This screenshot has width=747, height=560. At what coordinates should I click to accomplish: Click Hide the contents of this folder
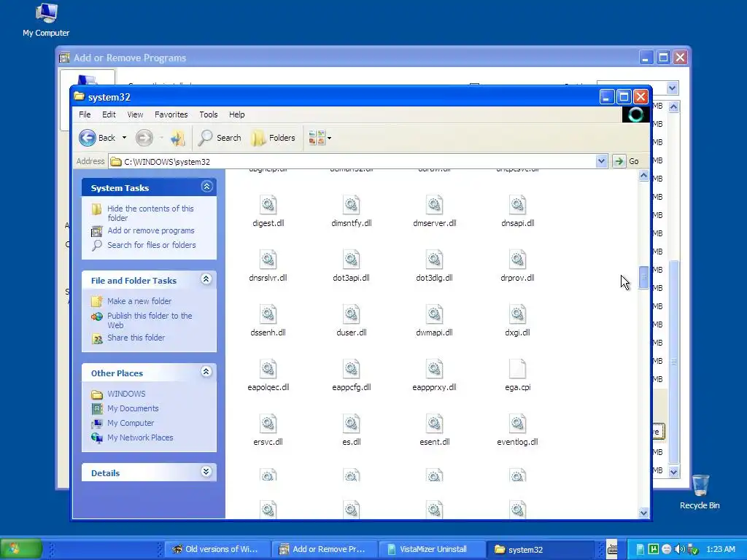click(150, 213)
